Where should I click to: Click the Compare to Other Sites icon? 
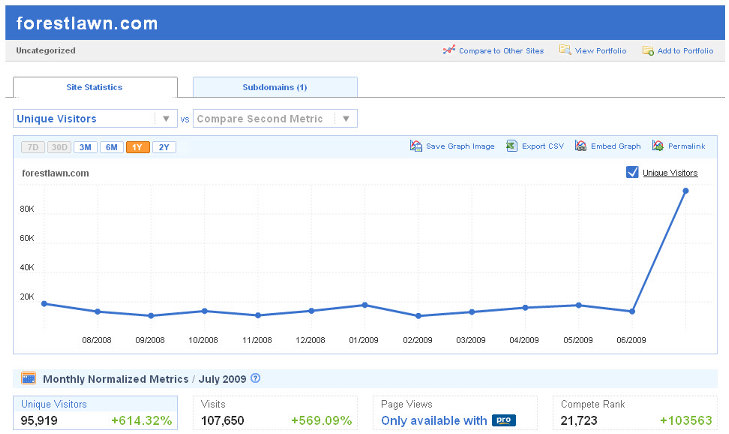449,49
